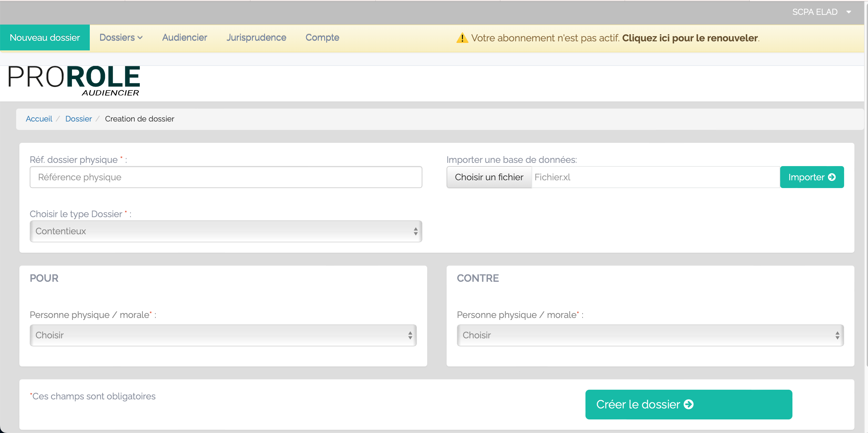Go to the Audiencier menu item

[185, 37]
